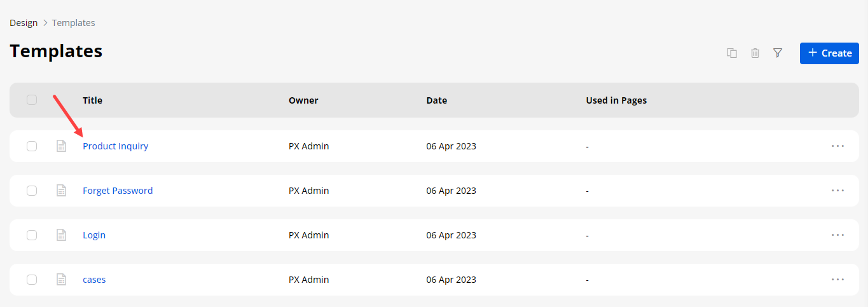
Task: Tick the Login row checkbox
Action: (x=32, y=235)
